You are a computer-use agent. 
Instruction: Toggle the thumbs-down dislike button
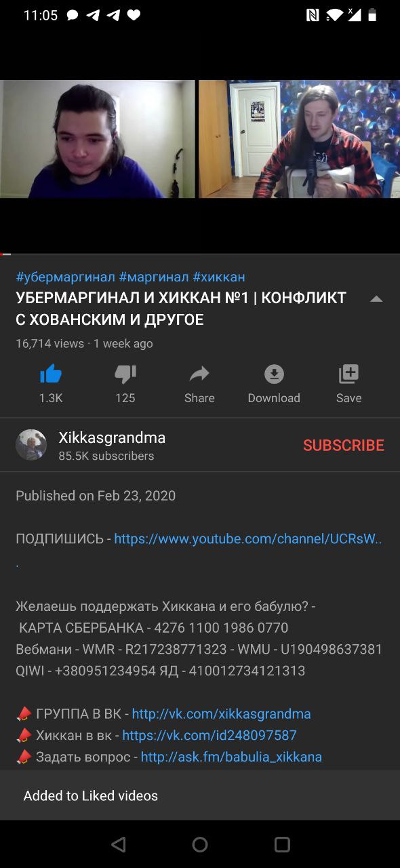(125, 374)
